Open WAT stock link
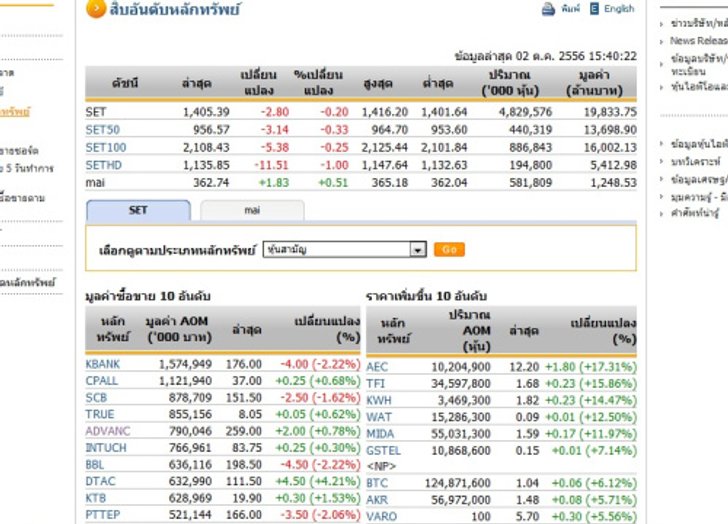 tap(379, 417)
